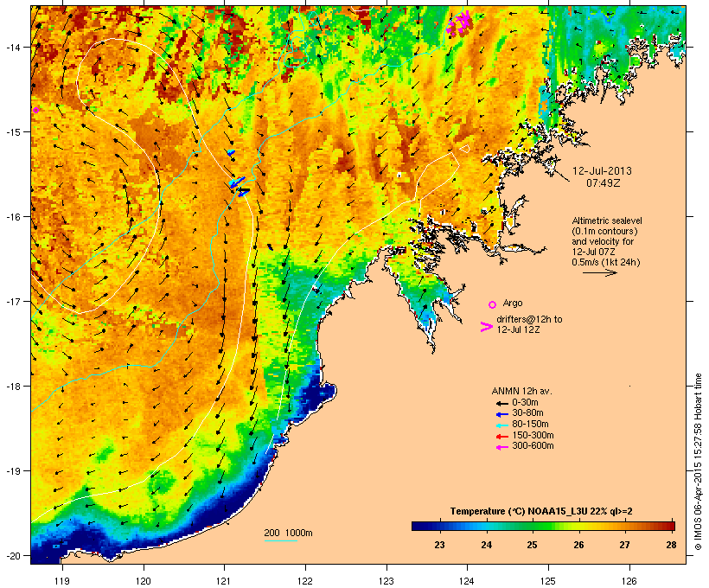Click the 'ANMN 12h av.' heading
Screen dimensions: 709x588
(x=521, y=391)
